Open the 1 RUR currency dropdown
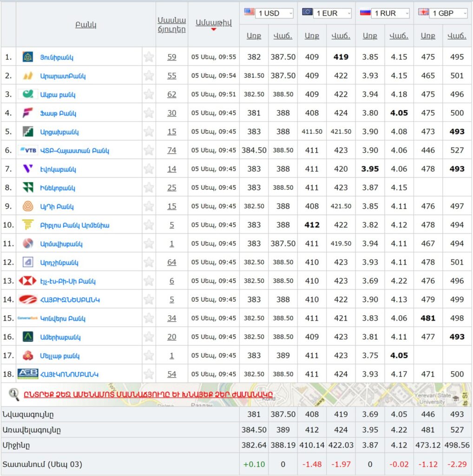This screenshot has width=473, height=476. point(390,13)
